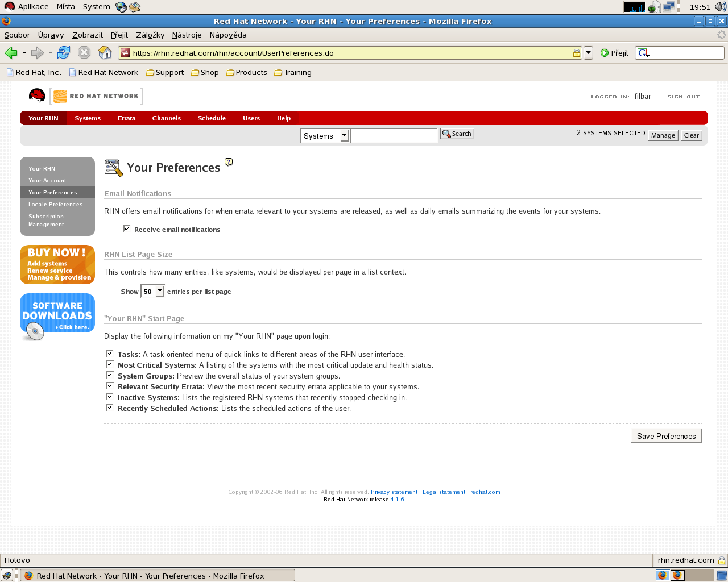Switch to the Schedule navigation tab
The width and height of the screenshot is (728, 582).
click(212, 118)
